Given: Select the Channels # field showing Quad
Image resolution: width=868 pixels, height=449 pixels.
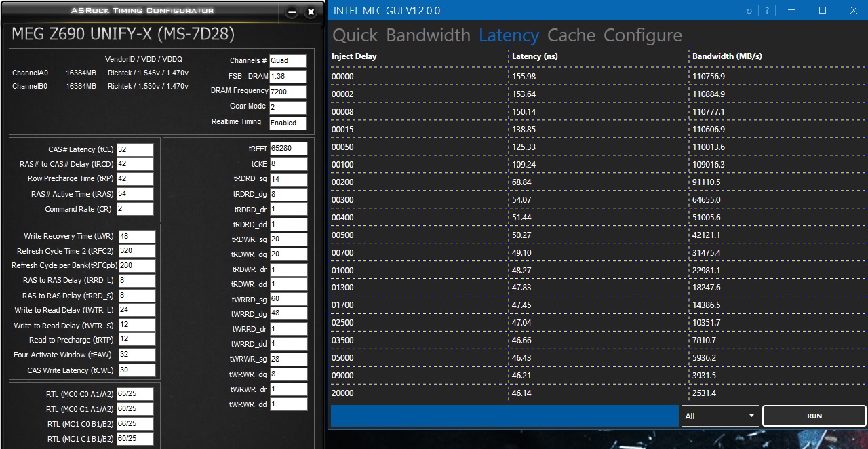Looking at the screenshot, I should pos(288,61).
